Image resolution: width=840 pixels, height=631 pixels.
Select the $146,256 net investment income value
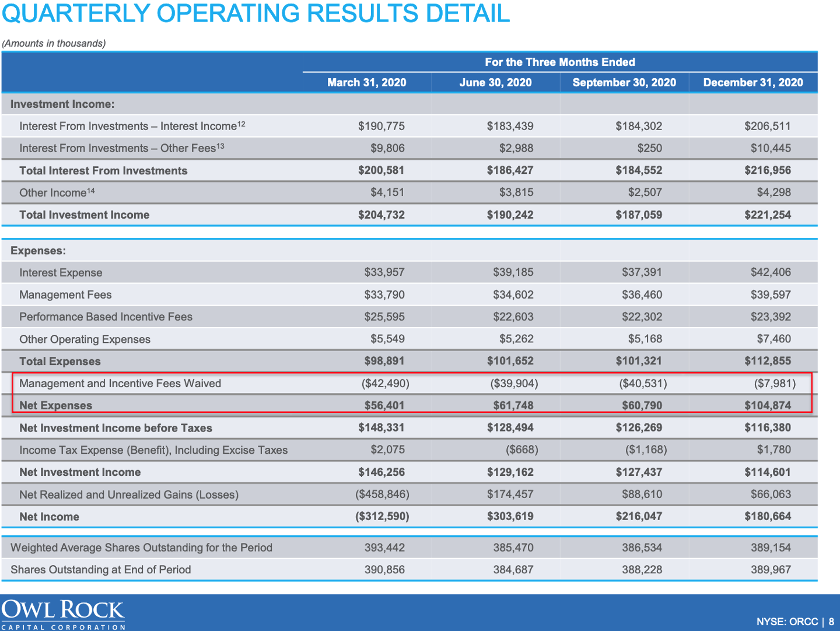click(381, 472)
